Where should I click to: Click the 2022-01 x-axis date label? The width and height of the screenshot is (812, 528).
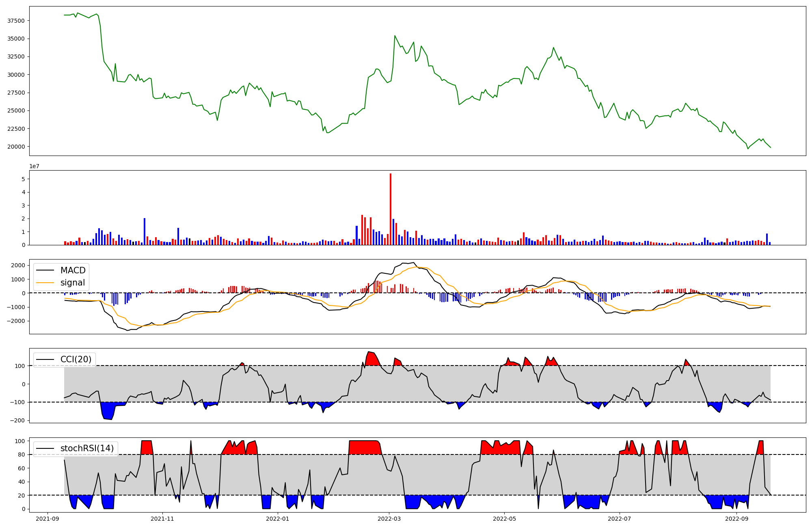[x=278, y=519]
